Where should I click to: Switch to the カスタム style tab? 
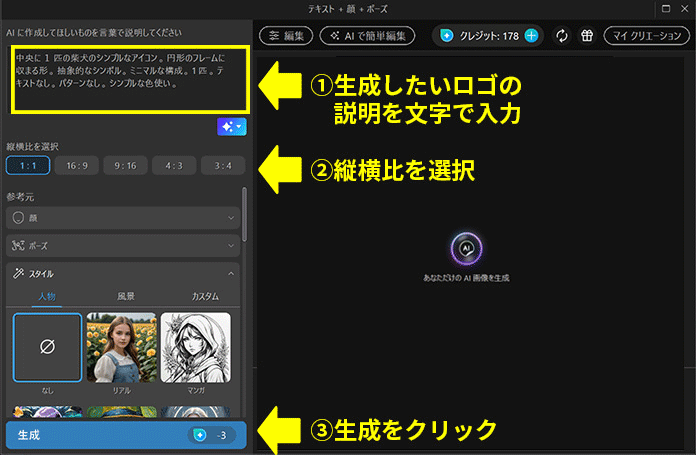(205, 296)
